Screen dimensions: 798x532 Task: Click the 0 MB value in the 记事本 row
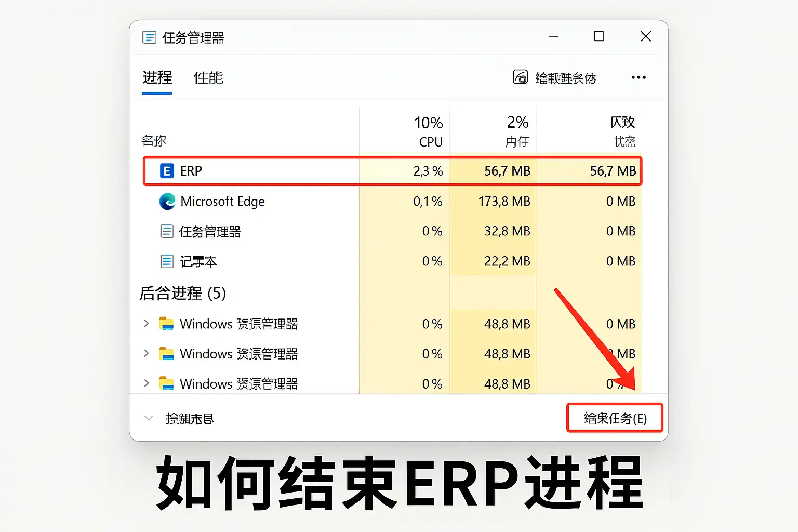pos(621,261)
